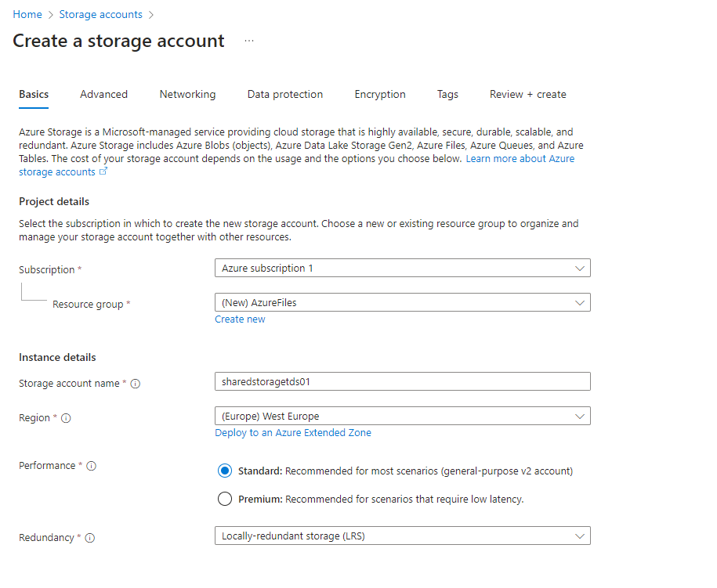The image size is (717, 588).
Task: Open the Resource group dropdown
Action: (402, 302)
